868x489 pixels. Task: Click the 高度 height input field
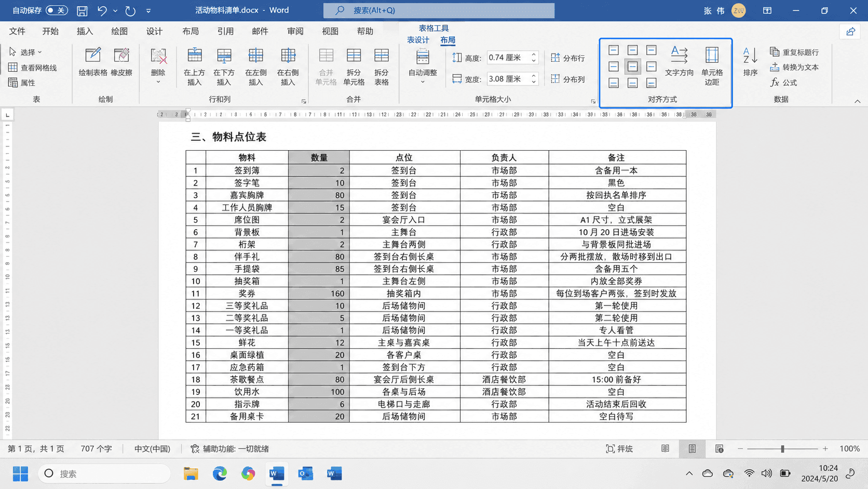point(508,58)
